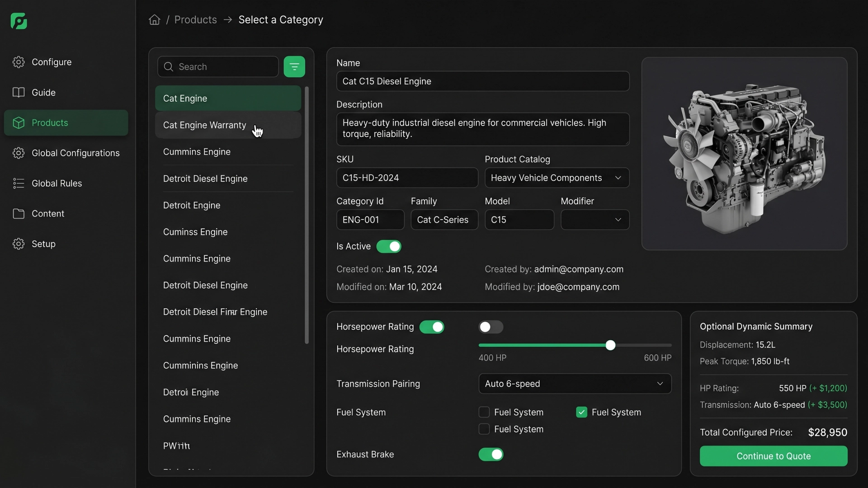
Task: Click the green filter icon button
Action: (x=294, y=67)
